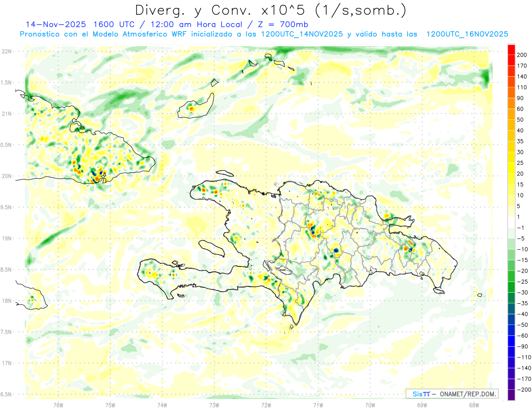Click the '6.5N' latitude label
This screenshot has width=532, height=411.
pyautogui.click(x=6, y=394)
